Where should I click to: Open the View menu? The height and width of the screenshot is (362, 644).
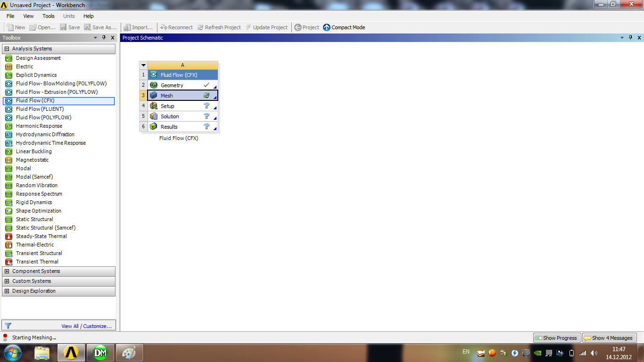pyautogui.click(x=28, y=16)
